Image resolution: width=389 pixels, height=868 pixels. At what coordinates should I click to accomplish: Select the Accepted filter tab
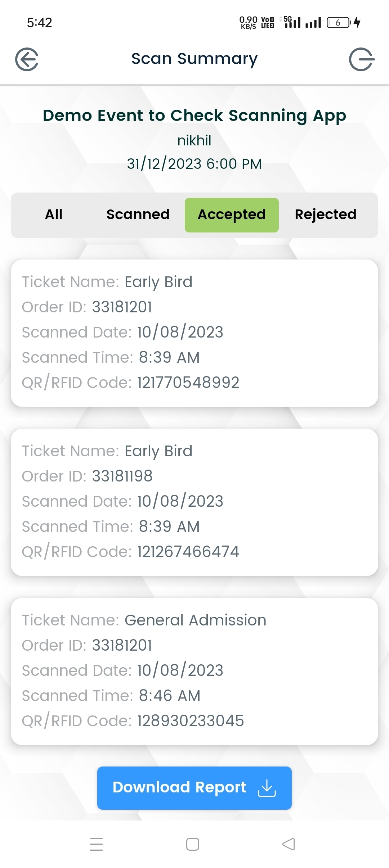[232, 215]
